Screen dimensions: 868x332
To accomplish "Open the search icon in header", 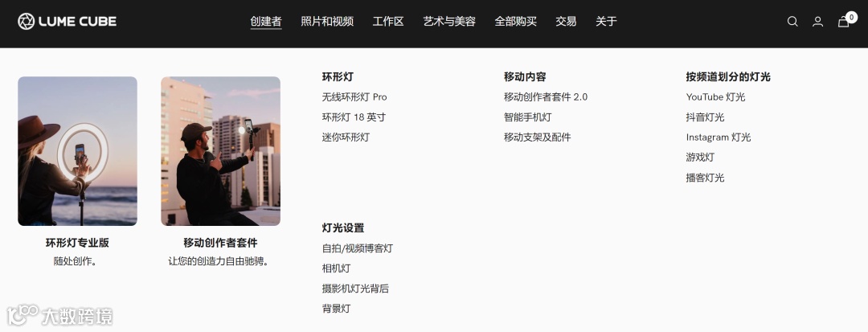I will [792, 22].
